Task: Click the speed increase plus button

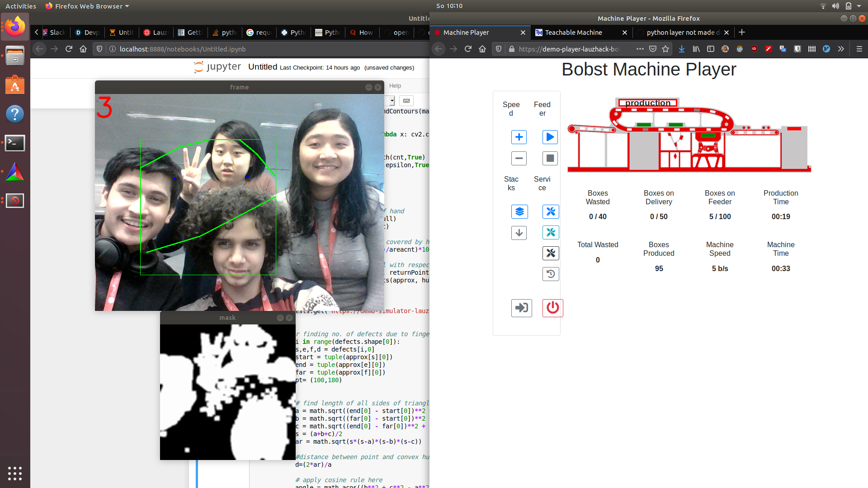Action: 519,137
